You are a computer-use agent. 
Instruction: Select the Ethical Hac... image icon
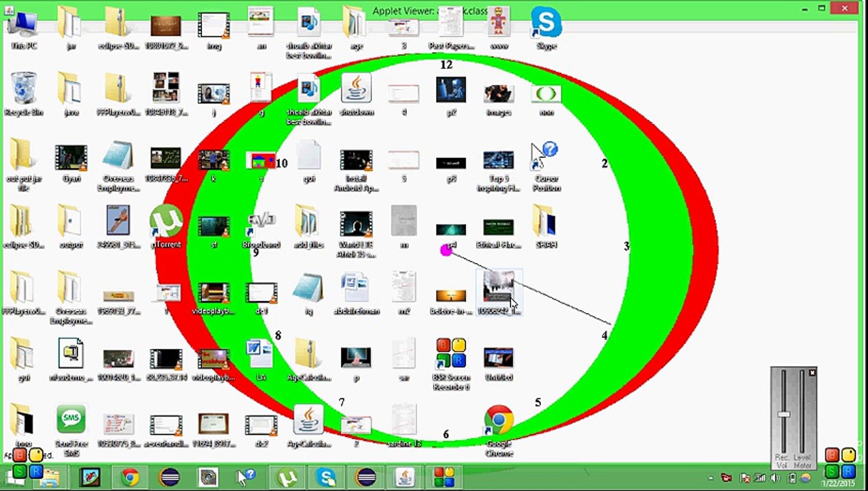pos(499,234)
